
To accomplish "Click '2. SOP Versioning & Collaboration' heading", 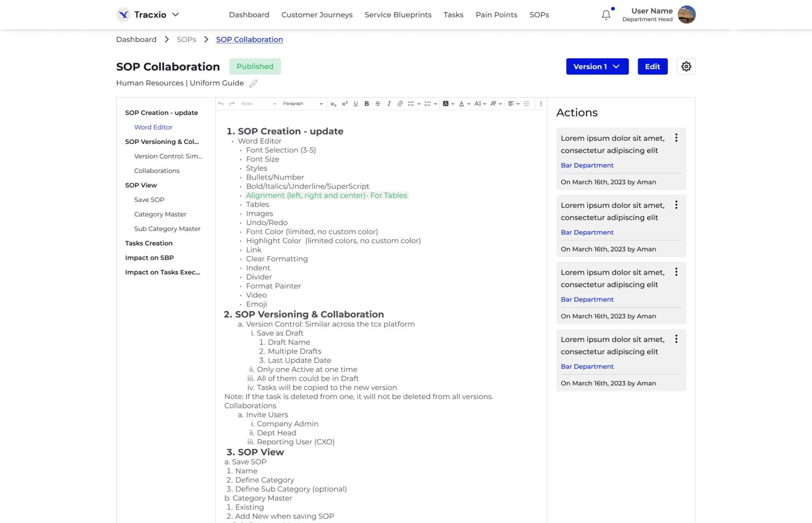I will pyautogui.click(x=304, y=314).
